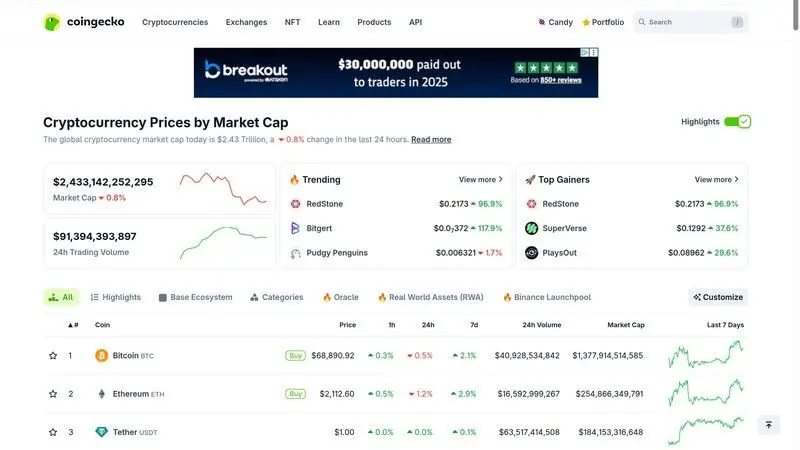
Task: Follow the Read more link
Action: [x=431, y=139]
